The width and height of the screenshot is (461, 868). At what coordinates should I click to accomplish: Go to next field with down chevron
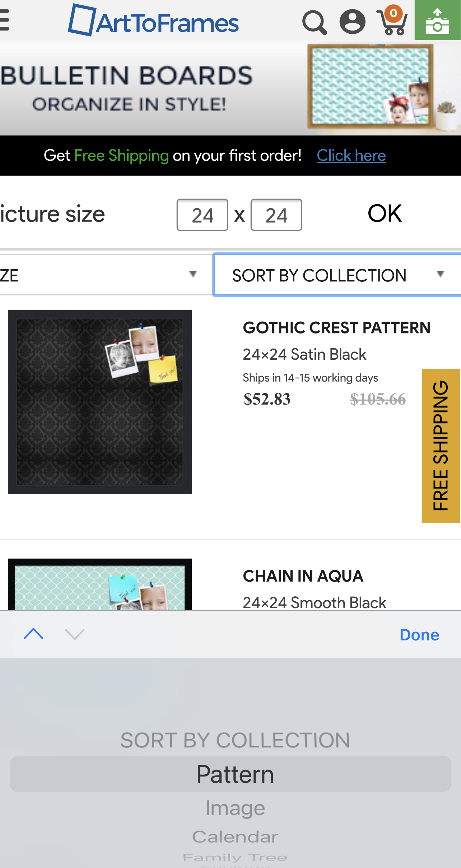tap(75, 634)
